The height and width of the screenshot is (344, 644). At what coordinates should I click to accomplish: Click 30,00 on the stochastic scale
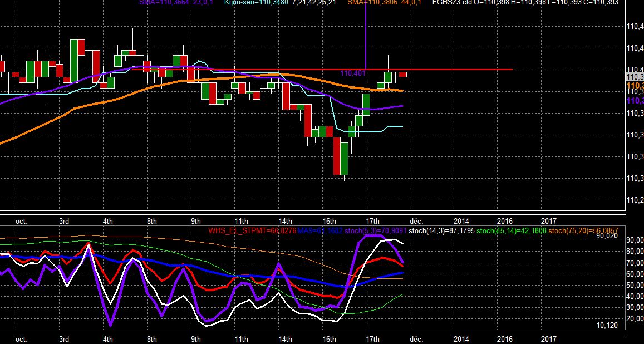[636, 307]
